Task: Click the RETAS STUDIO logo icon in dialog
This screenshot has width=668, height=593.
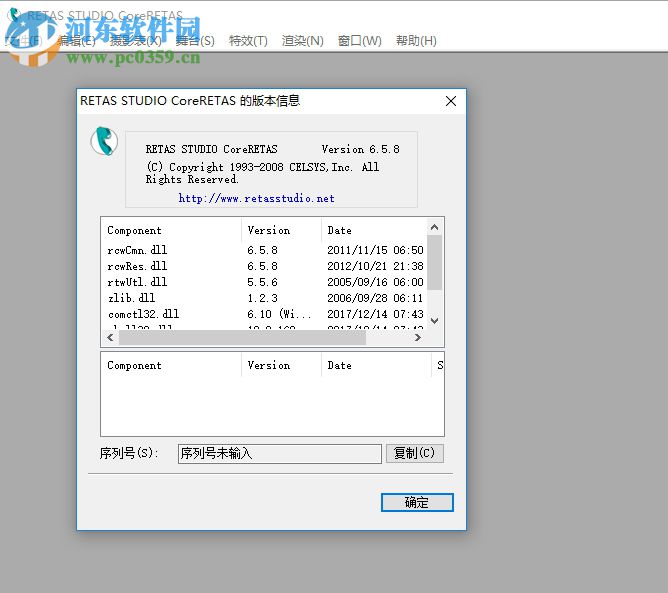Action: 104,141
